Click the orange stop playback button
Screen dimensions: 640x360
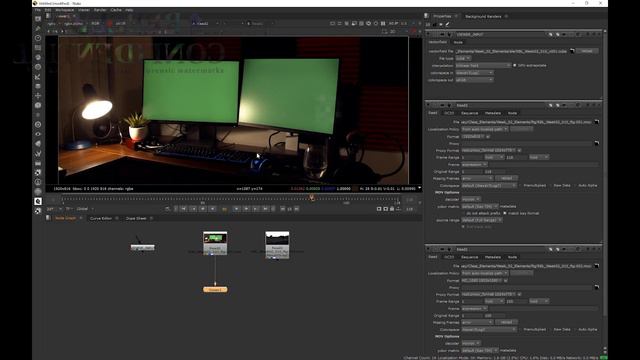[x=224, y=209]
